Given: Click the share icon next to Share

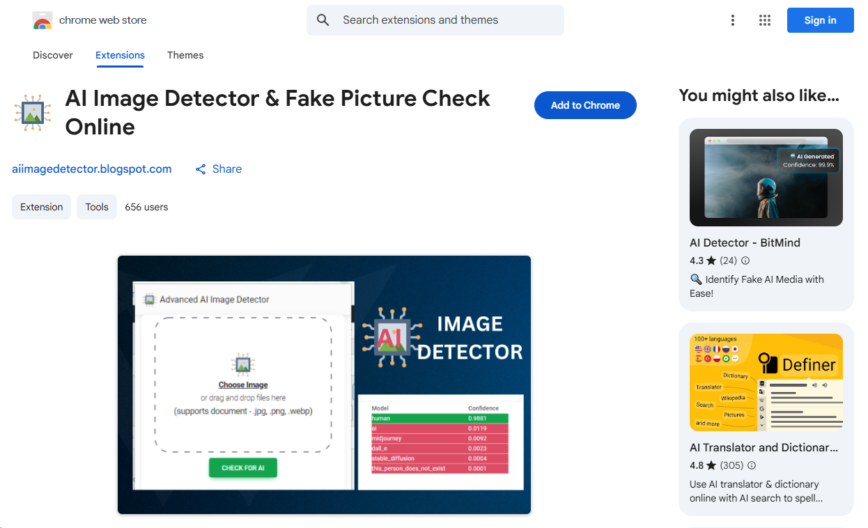Looking at the screenshot, I should click(x=200, y=169).
